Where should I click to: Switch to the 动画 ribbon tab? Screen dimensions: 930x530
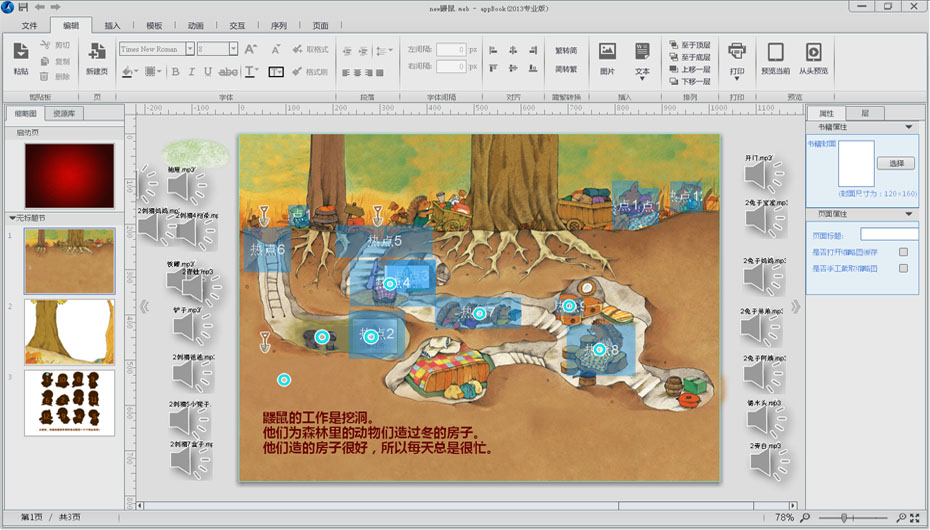[196, 25]
